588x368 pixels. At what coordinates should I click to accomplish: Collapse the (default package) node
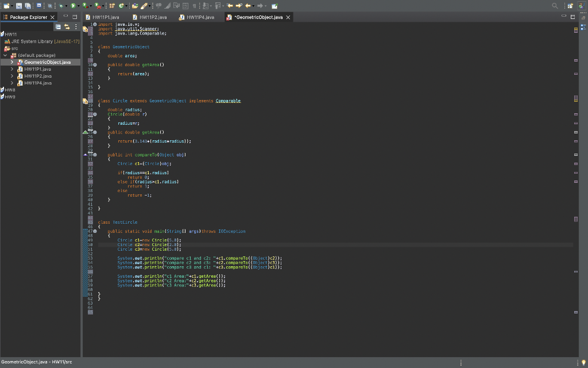click(5, 55)
